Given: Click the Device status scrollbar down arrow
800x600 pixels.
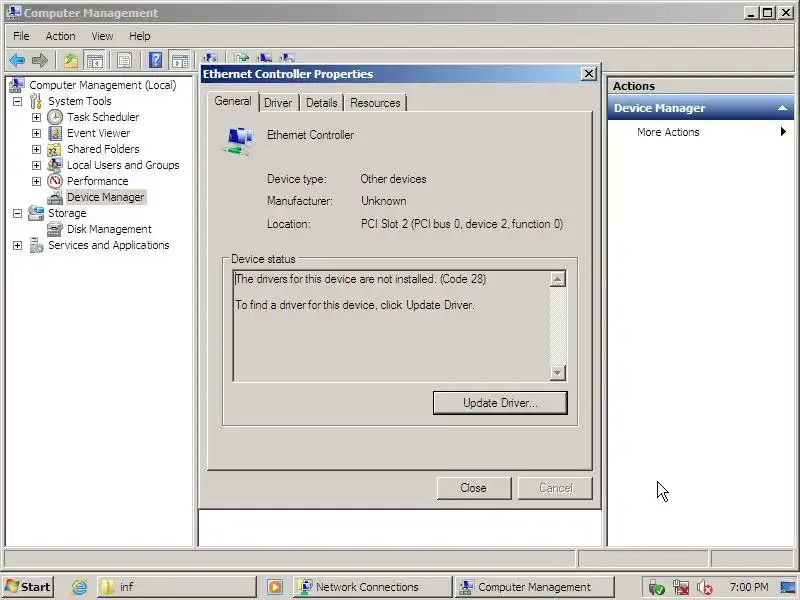Looking at the screenshot, I should [x=558, y=373].
